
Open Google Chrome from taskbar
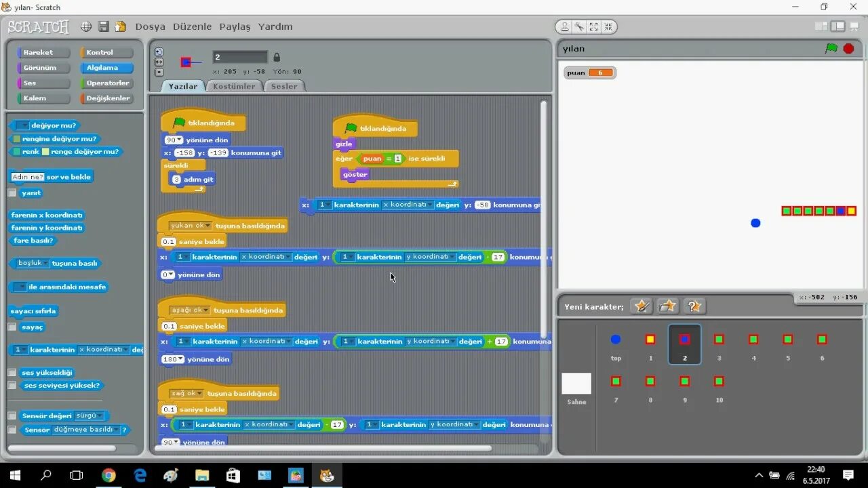coord(108,475)
